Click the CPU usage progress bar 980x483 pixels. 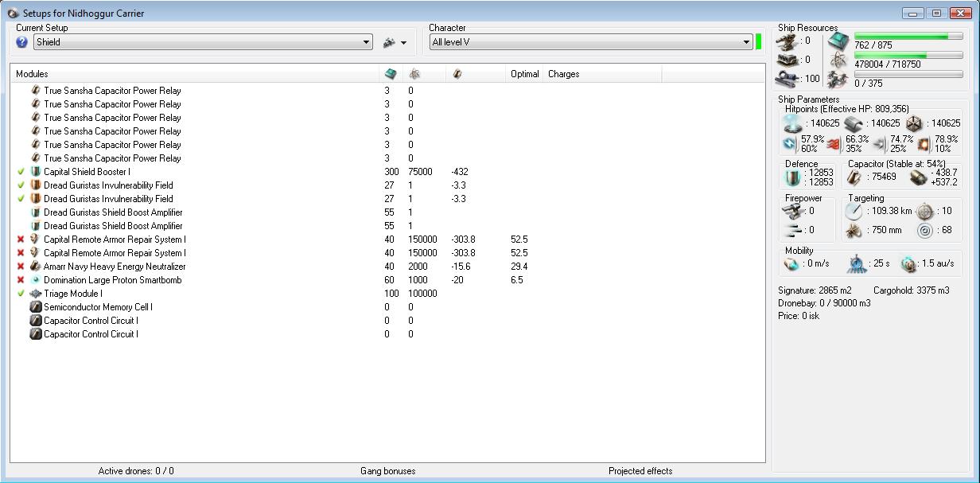[x=909, y=37]
